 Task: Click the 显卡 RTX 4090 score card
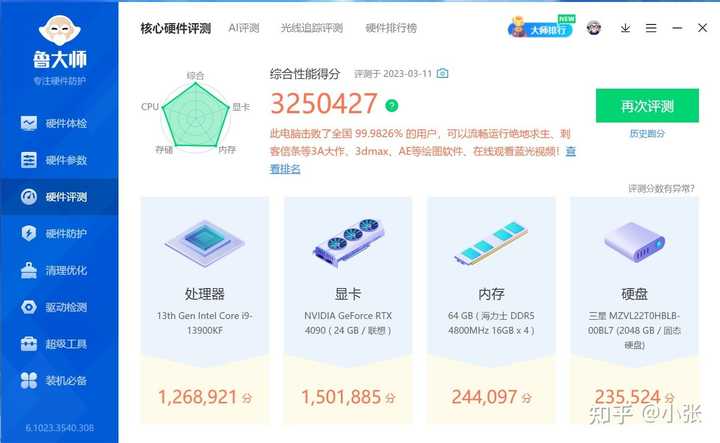(348, 310)
